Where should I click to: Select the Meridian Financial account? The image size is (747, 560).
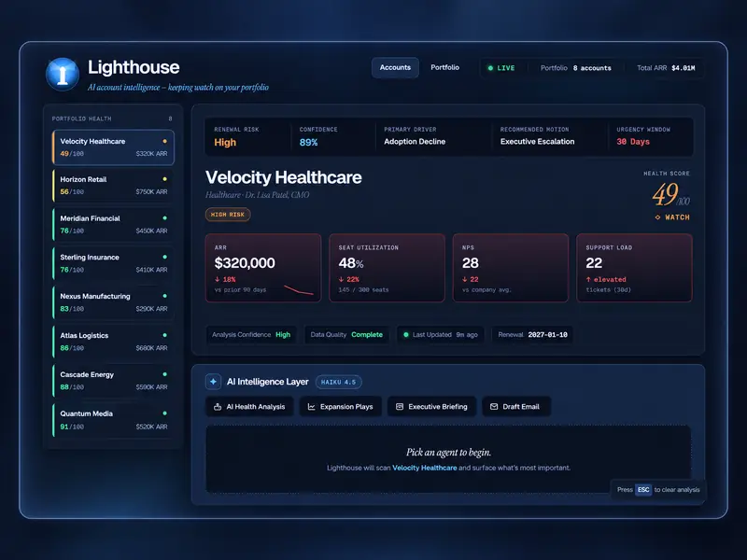pos(113,224)
